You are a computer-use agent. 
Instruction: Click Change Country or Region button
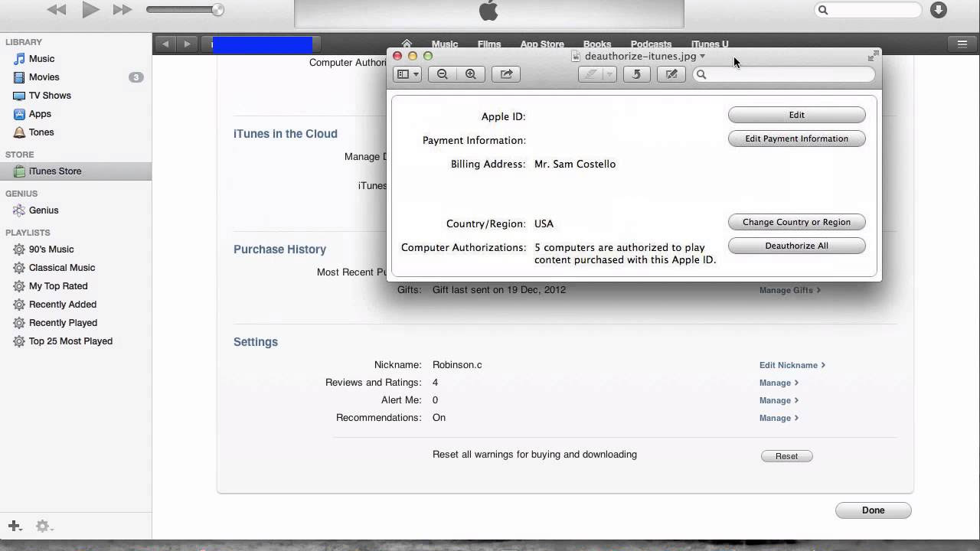(797, 222)
